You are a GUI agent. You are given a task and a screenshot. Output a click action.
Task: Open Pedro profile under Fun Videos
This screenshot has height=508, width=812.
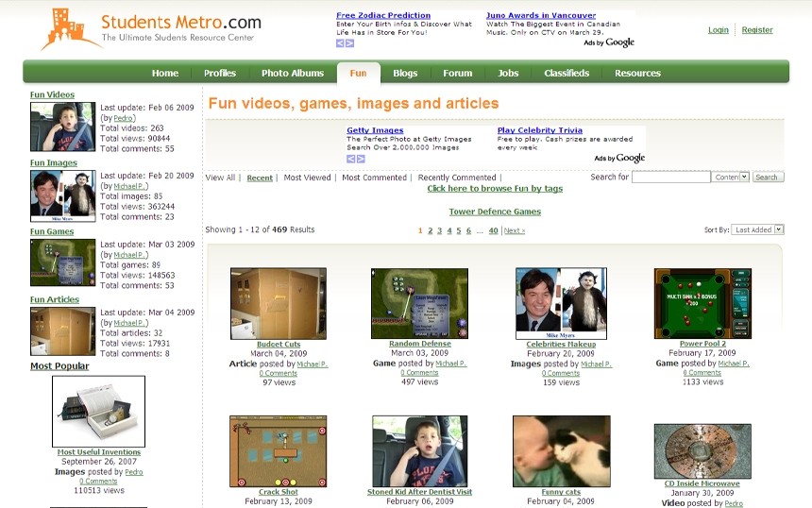click(123, 118)
